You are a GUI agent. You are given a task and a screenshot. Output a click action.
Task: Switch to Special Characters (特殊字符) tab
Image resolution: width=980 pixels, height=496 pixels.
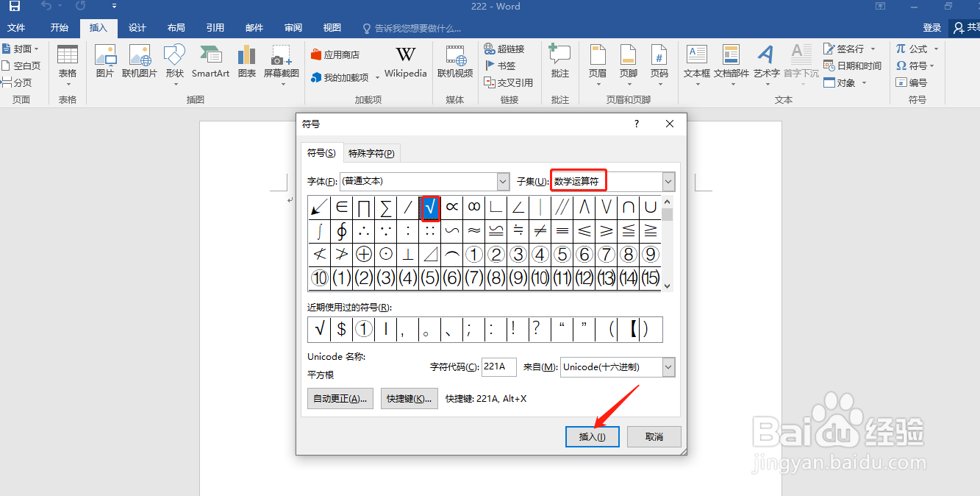(x=371, y=153)
